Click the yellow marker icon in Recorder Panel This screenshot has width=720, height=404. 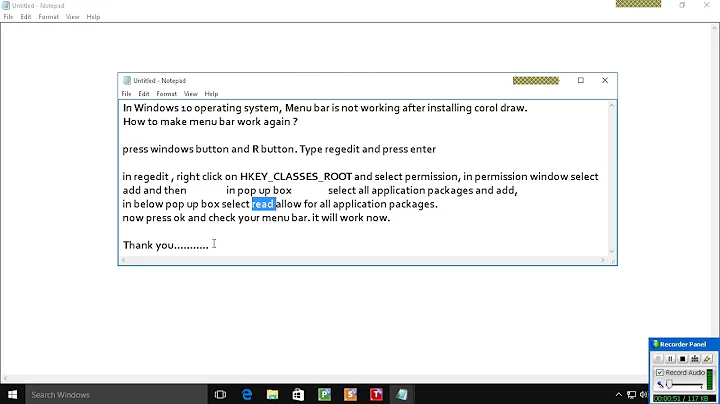(x=707, y=359)
